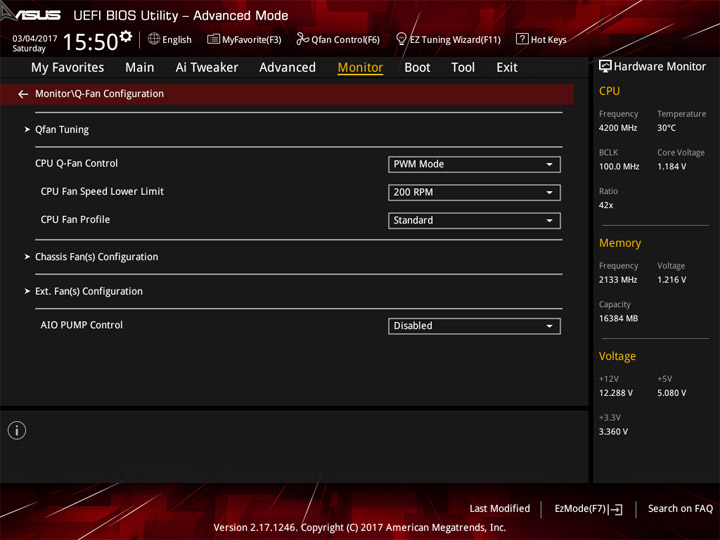
Task: Click the gear icon next to the clock
Action: [126, 36]
